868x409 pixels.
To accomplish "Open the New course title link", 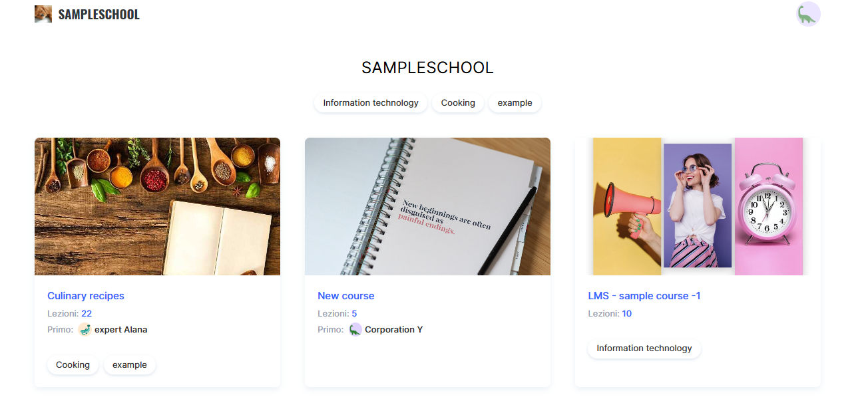I will click(x=346, y=296).
